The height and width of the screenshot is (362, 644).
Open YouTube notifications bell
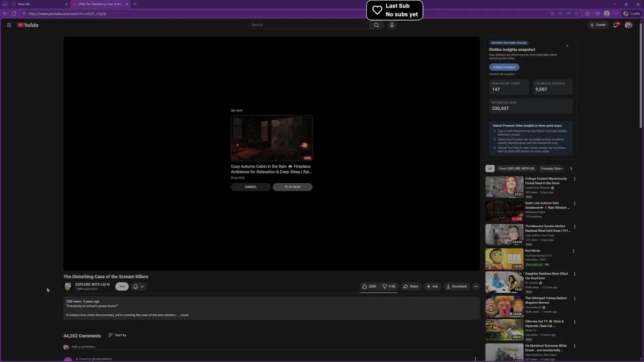coord(615,25)
